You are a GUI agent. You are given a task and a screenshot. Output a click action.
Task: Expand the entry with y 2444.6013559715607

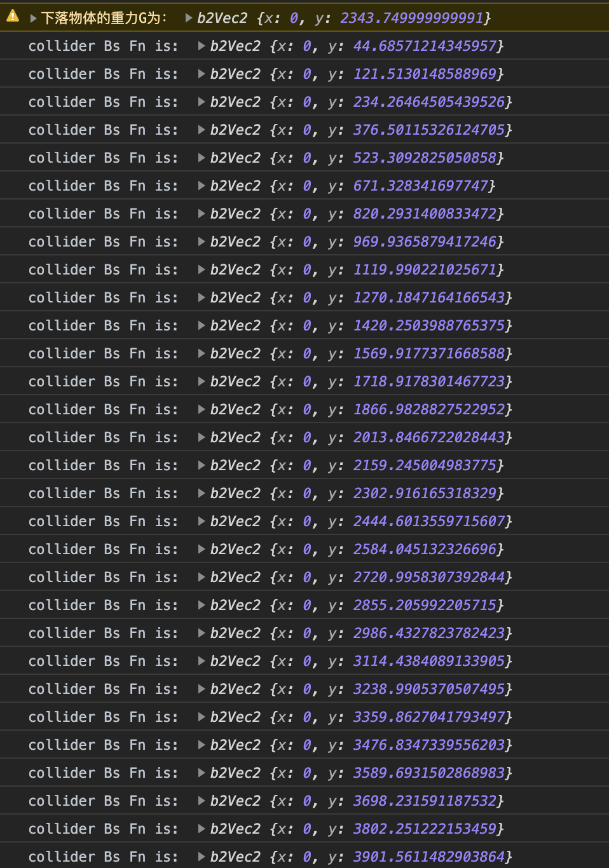[x=202, y=521]
